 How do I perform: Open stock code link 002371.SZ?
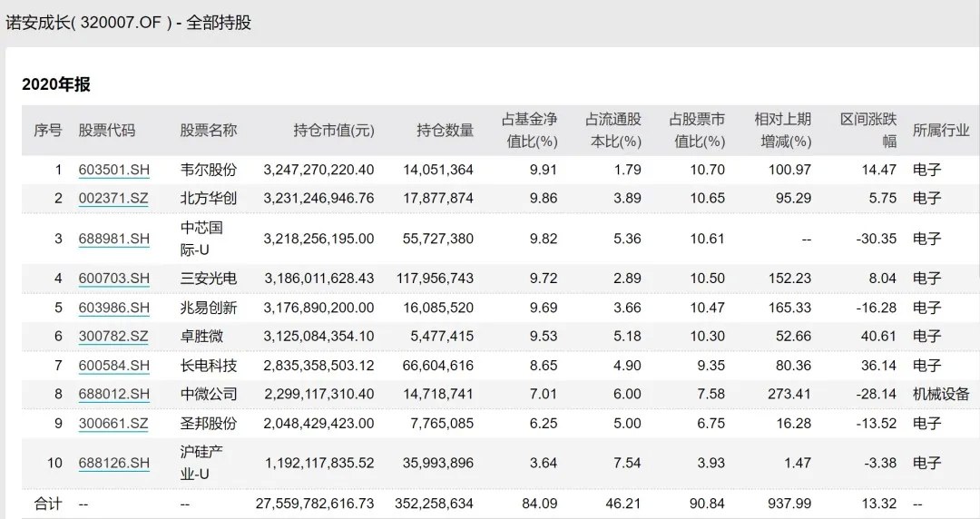click(113, 198)
